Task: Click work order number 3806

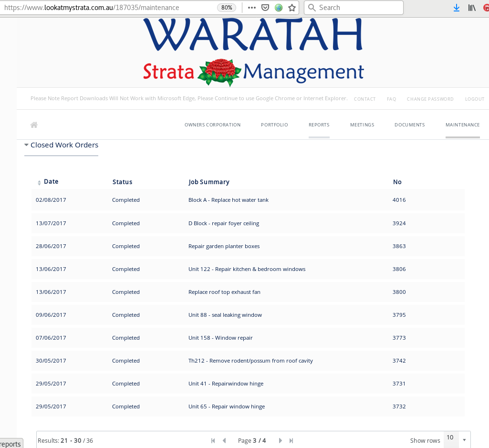Action: tap(399, 269)
